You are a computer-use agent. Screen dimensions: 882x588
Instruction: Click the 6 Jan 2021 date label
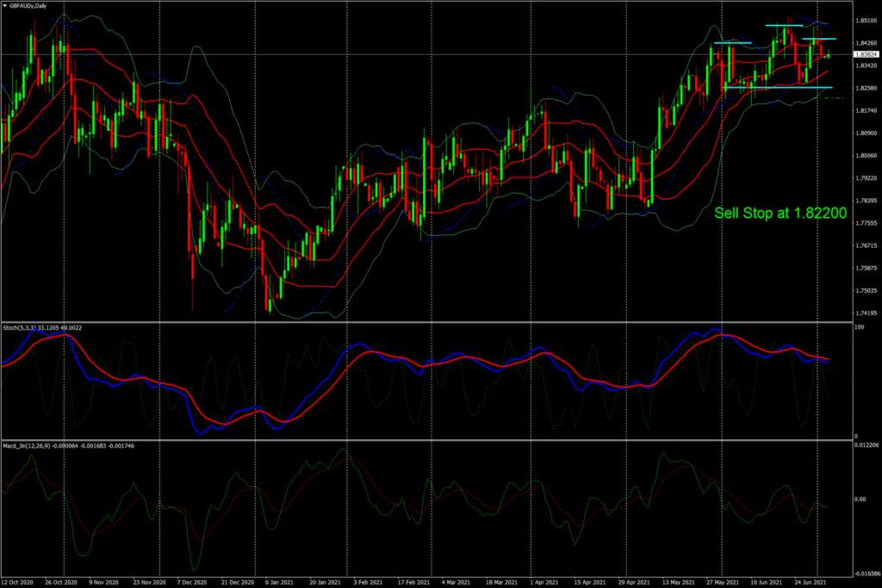click(x=280, y=582)
